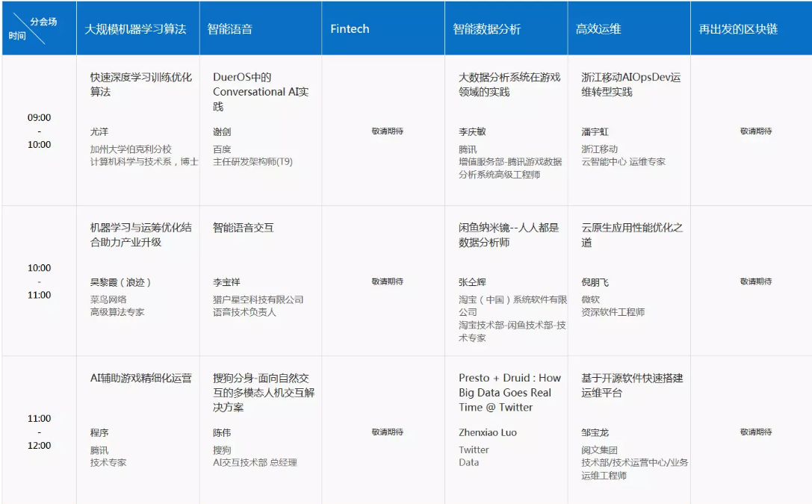
Task: Click affiliation 加州大学伯克利分校
Action: (x=131, y=149)
